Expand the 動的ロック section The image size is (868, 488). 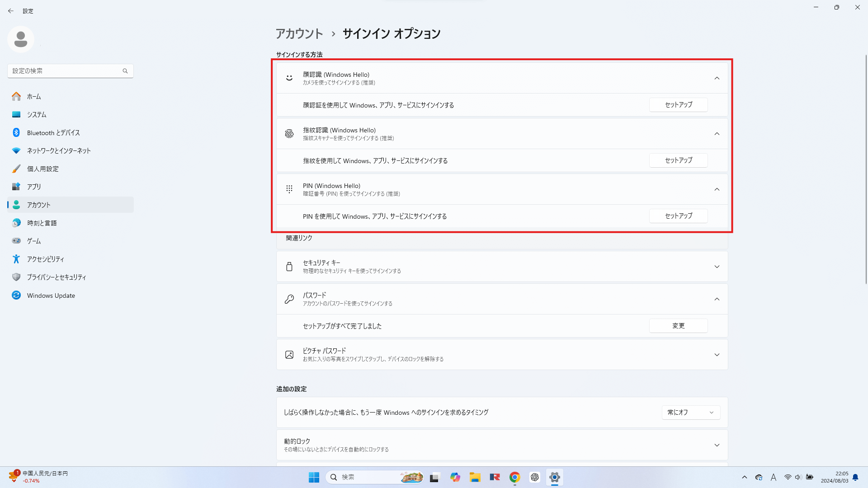point(717,445)
